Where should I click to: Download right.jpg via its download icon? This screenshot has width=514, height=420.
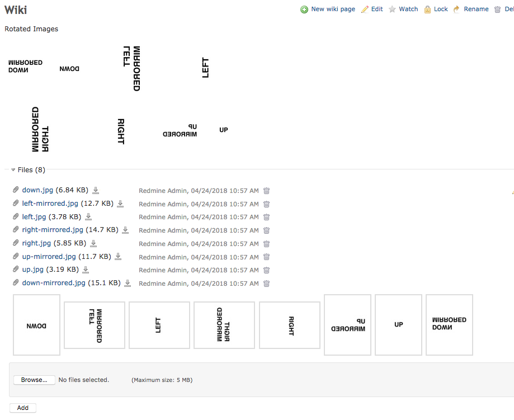point(93,243)
